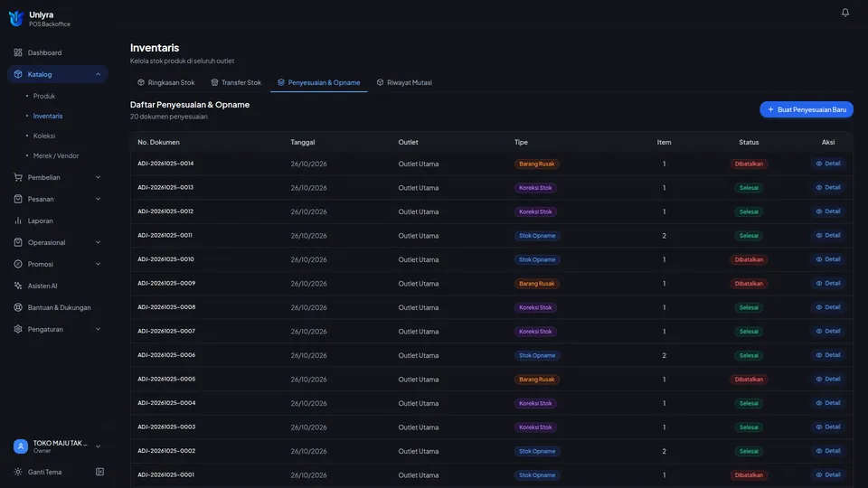Open Merek / Vendor submenu item

(x=56, y=156)
